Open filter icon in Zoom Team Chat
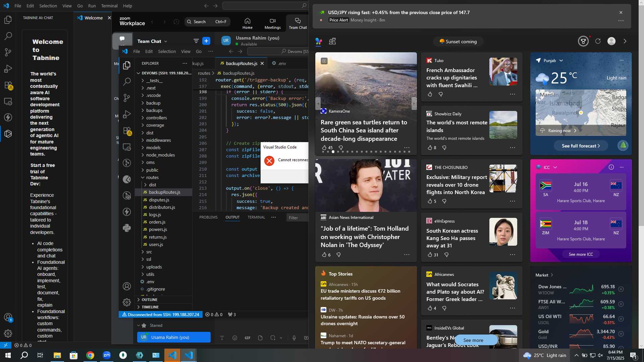Image resolution: width=644 pixels, height=362 pixels. pyautogui.click(x=196, y=41)
